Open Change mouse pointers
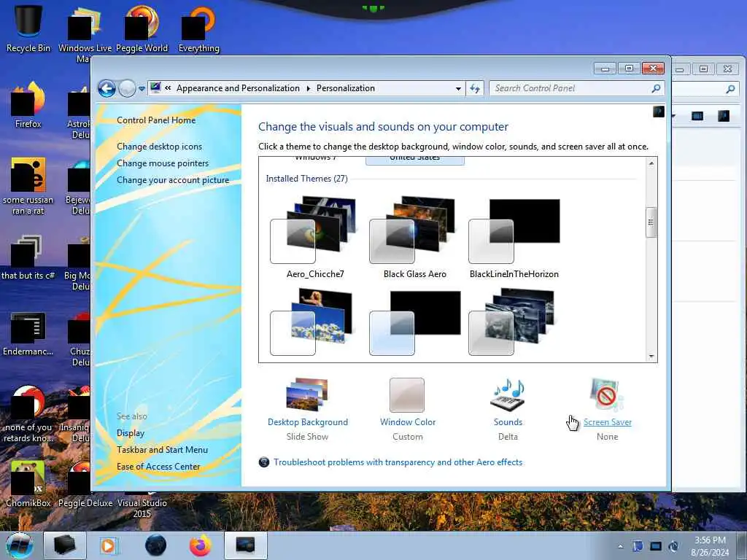The width and height of the screenshot is (747, 560). click(163, 163)
